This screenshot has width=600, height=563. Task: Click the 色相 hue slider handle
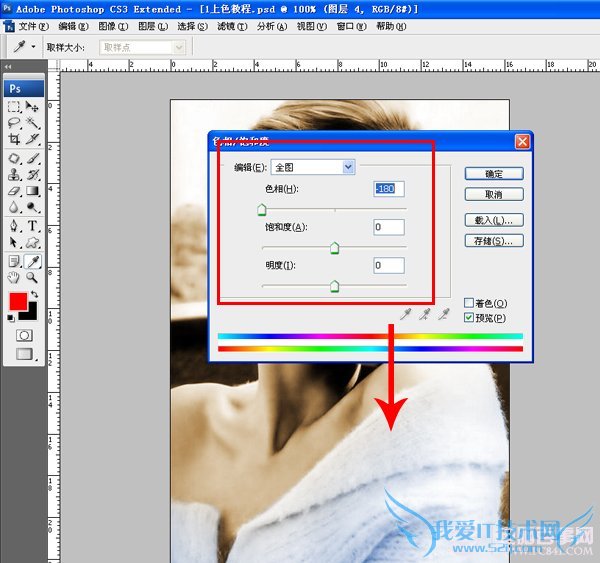coord(262,210)
